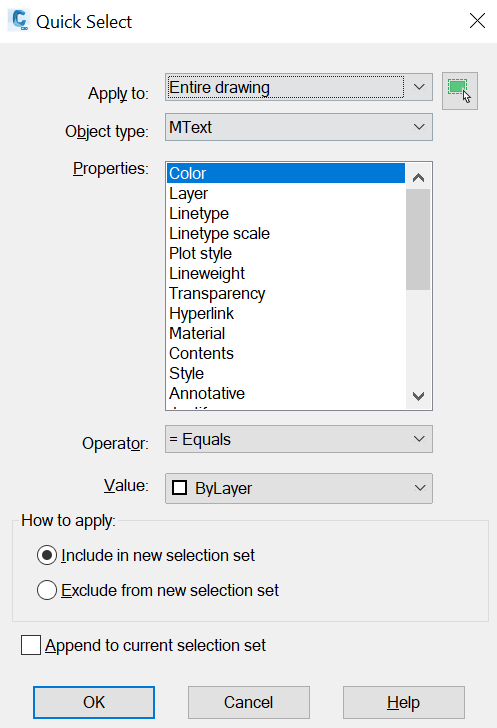Click the Quick Select title bar app icon
497x728 pixels.
[19, 21]
